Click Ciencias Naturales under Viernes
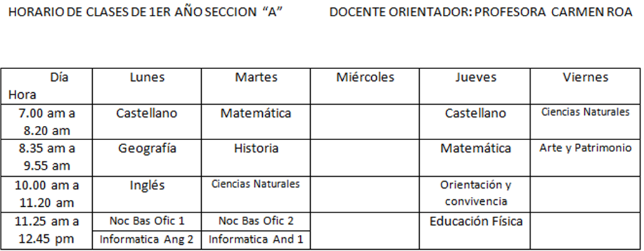Viewport: 644px width, 251px height. tap(585, 121)
